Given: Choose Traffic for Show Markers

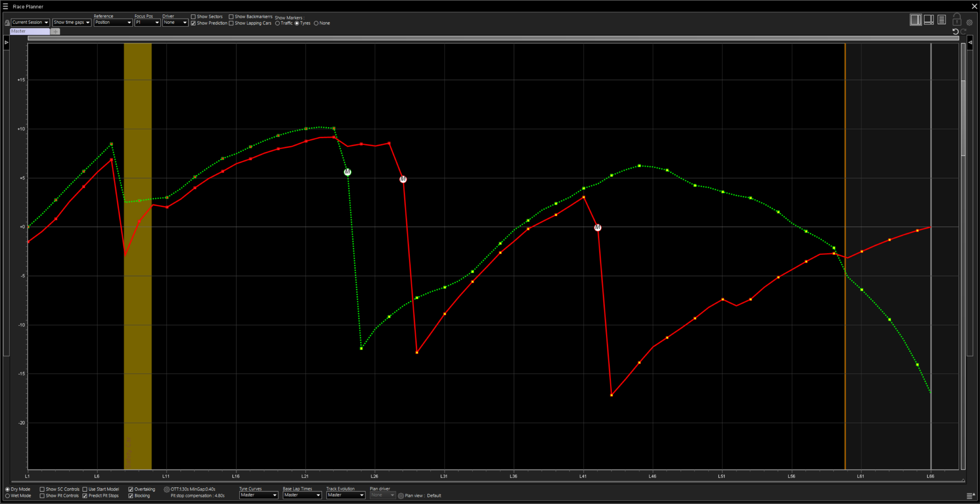Looking at the screenshot, I should pyautogui.click(x=278, y=23).
